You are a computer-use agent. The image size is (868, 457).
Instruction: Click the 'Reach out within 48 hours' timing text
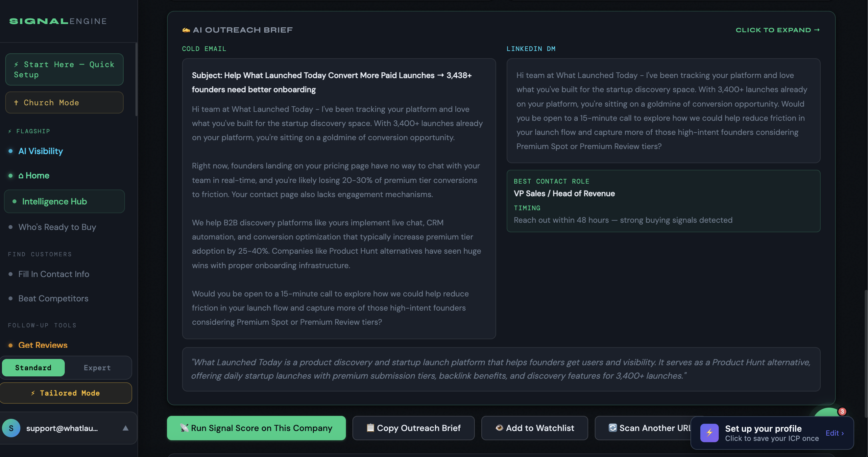[623, 220]
